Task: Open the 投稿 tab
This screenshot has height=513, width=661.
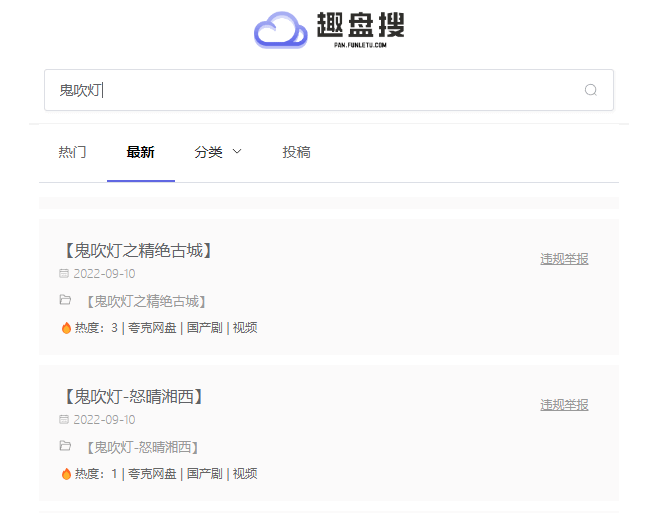Action: 296,152
